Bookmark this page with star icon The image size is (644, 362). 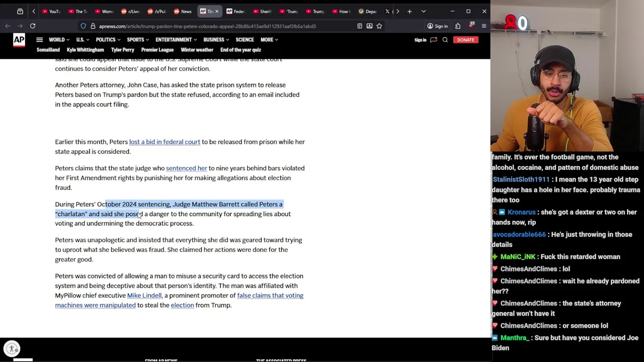(379, 26)
